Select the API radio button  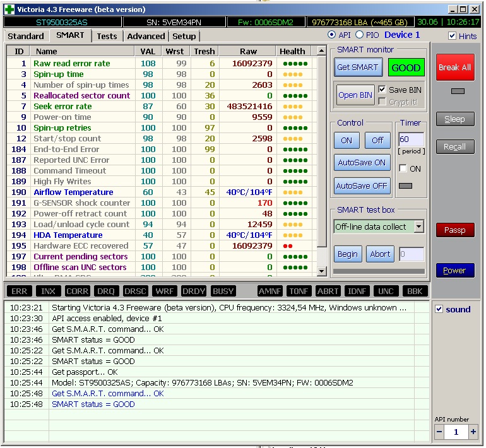coord(331,35)
